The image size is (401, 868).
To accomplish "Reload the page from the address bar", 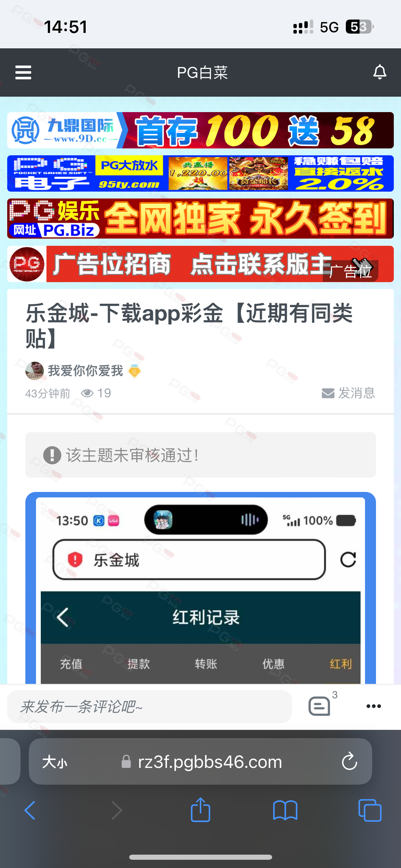I will (x=349, y=761).
